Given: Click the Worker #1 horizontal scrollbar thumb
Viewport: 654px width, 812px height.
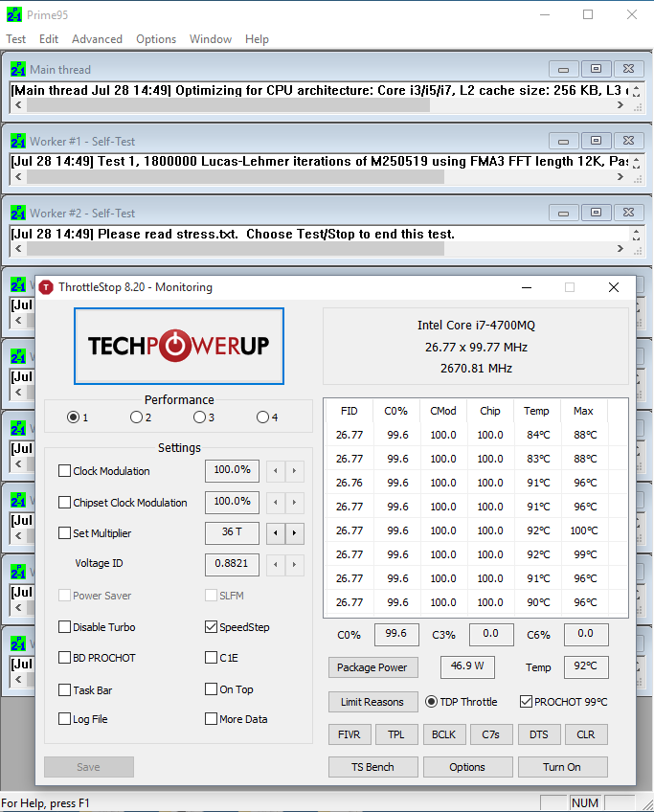Looking at the screenshot, I should click(236, 177).
